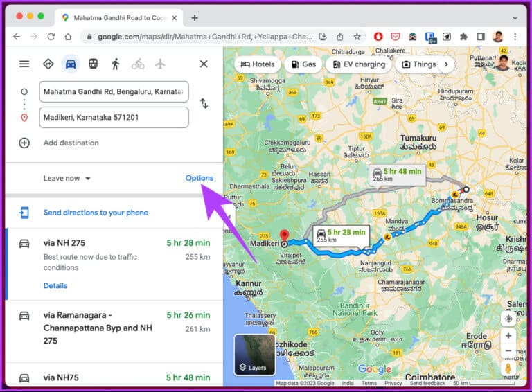
Task: Show more category chips arrow
Action: tap(446, 64)
